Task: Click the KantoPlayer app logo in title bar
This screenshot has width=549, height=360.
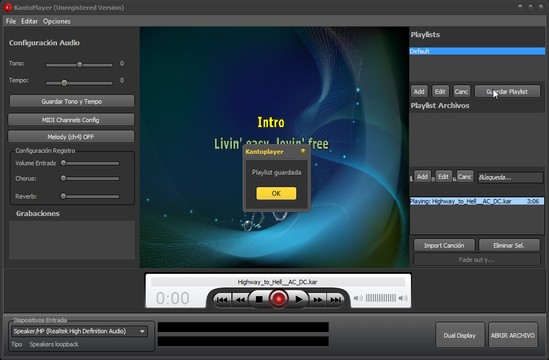Action: coord(7,7)
